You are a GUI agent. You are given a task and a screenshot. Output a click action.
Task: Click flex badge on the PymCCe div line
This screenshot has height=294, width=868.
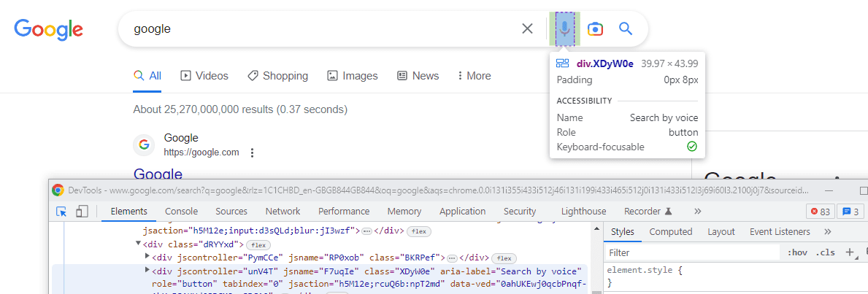click(x=504, y=258)
